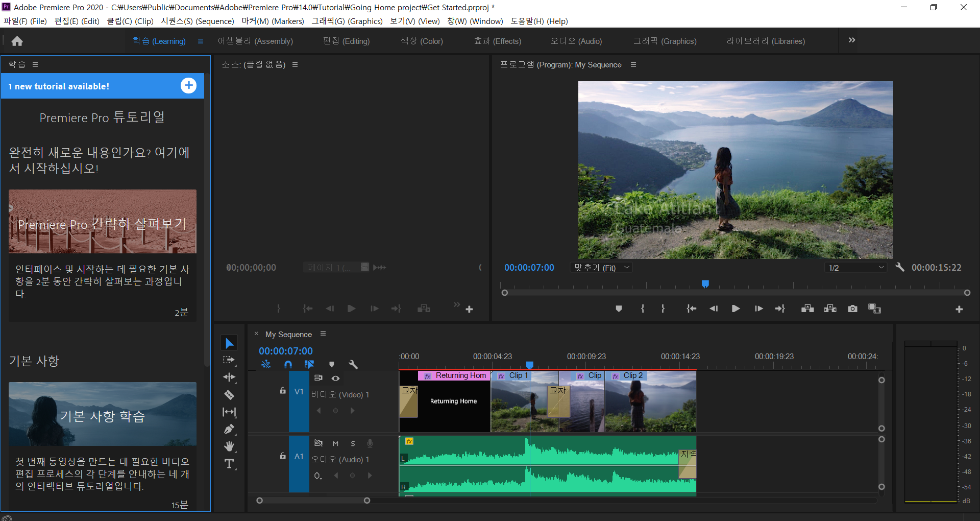Screen dimensions: 980x521
Task: Solo audio track A1
Action: pos(353,443)
